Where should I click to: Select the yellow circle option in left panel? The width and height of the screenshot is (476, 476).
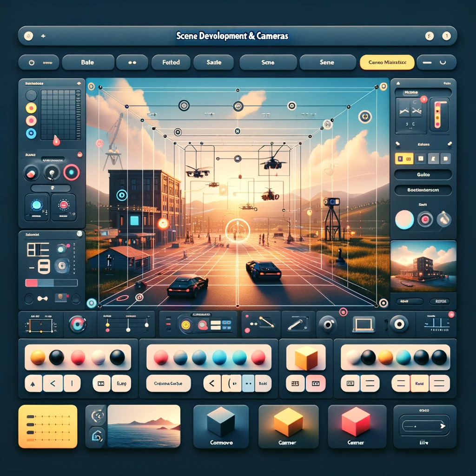click(x=31, y=108)
